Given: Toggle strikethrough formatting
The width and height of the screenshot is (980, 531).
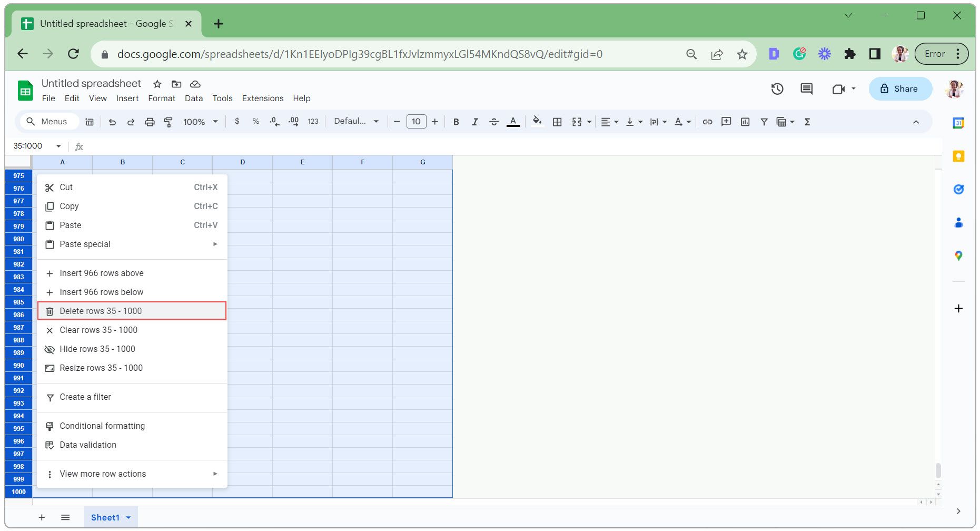Looking at the screenshot, I should (x=493, y=122).
